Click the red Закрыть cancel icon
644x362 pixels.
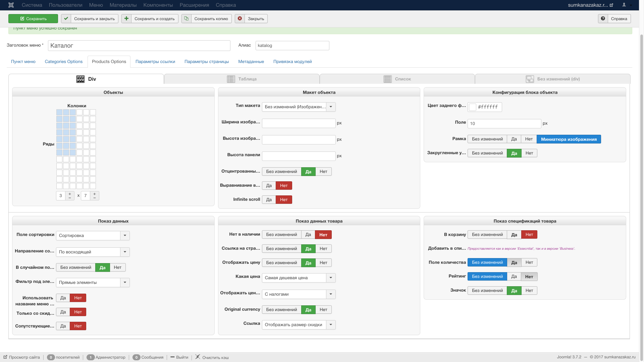click(240, 19)
